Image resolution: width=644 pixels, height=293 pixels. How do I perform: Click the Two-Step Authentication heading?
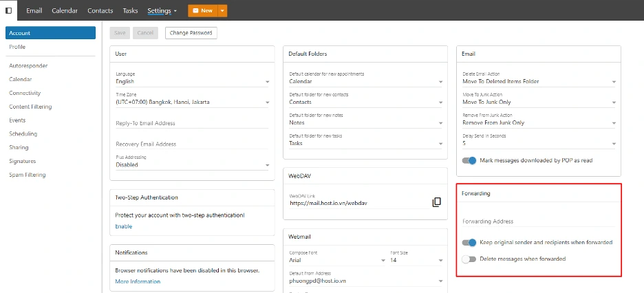(147, 197)
